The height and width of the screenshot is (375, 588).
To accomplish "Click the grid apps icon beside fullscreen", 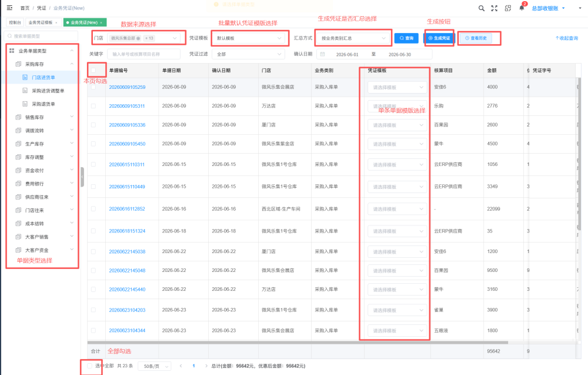I will click(x=508, y=8).
